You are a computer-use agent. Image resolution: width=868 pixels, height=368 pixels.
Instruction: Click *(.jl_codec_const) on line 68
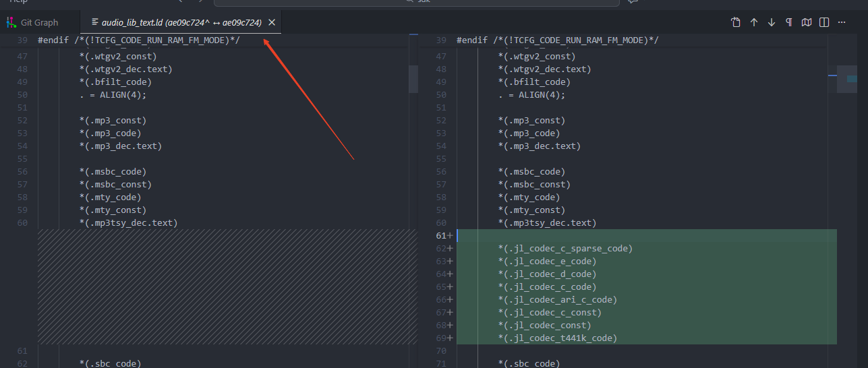tap(544, 326)
